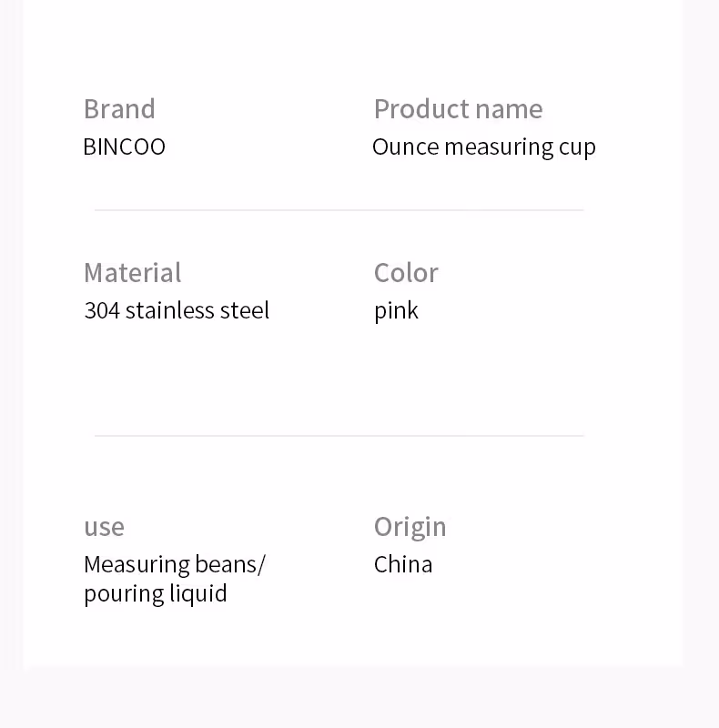Click the number "304" in the material value

point(102,310)
